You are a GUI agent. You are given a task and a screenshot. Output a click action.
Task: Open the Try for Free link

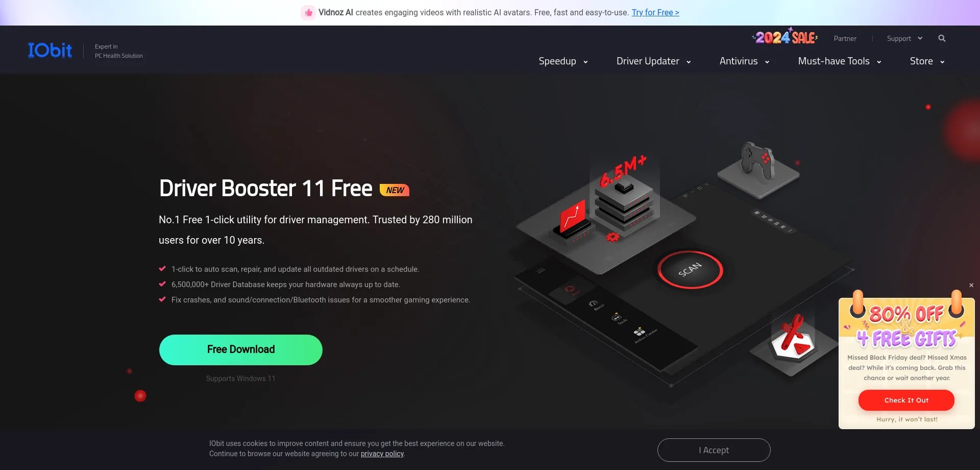click(x=655, y=12)
